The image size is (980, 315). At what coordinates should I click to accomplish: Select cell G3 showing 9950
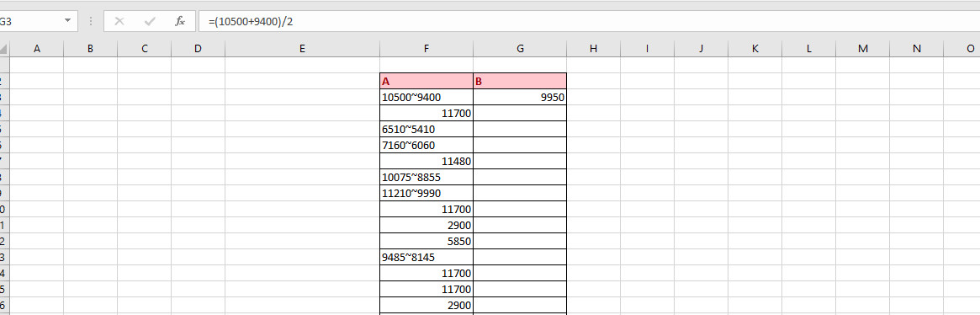coord(520,97)
